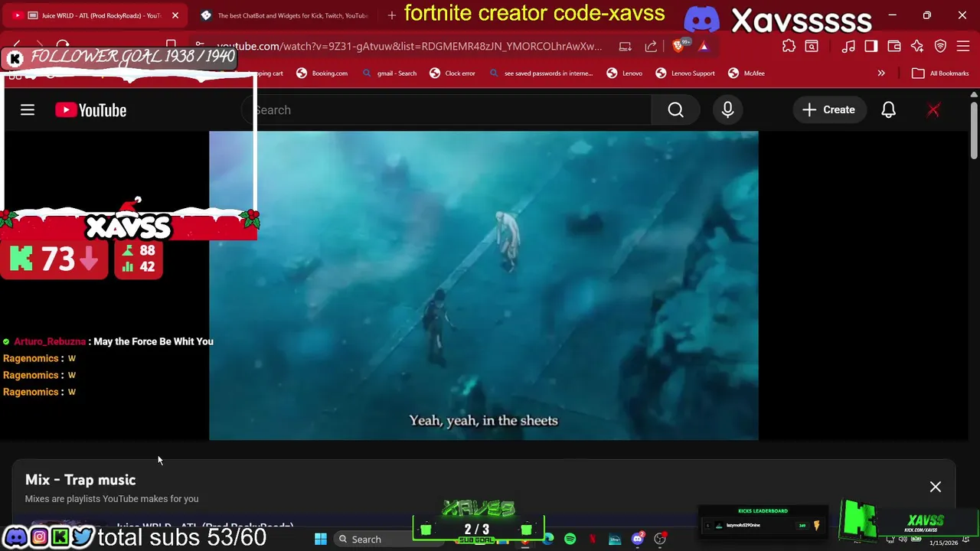
Task: Toggle the browser sidebar panel icon
Action: coord(871,46)
